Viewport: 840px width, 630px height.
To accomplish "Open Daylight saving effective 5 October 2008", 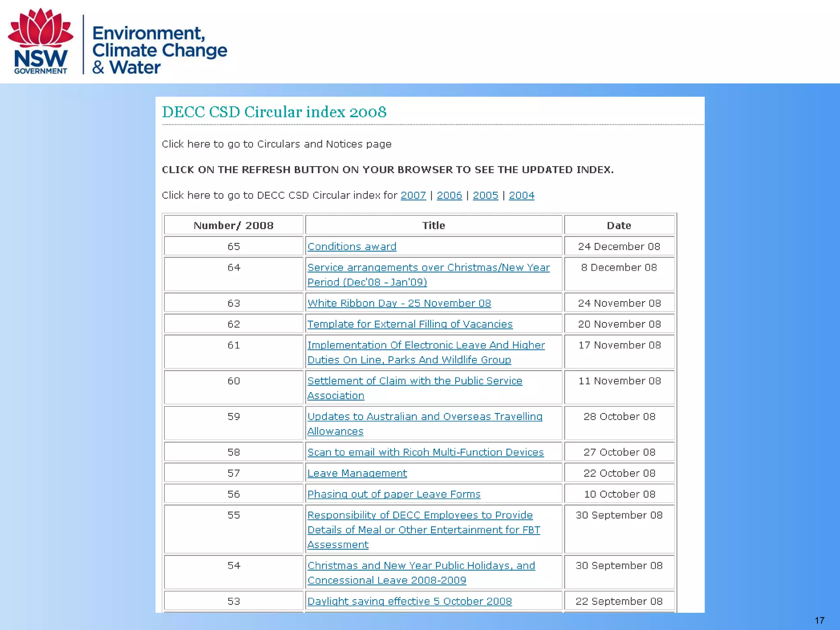I will click(x=409, y=601).
